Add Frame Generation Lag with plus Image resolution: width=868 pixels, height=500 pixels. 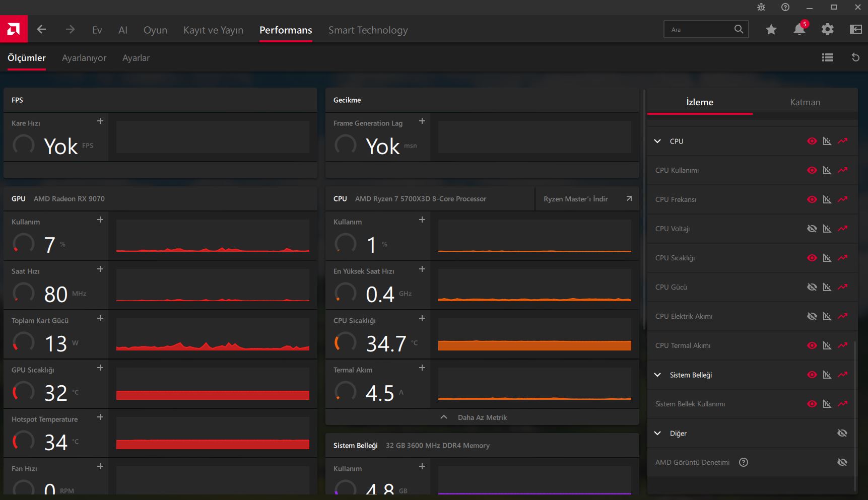tap(422, 121)
